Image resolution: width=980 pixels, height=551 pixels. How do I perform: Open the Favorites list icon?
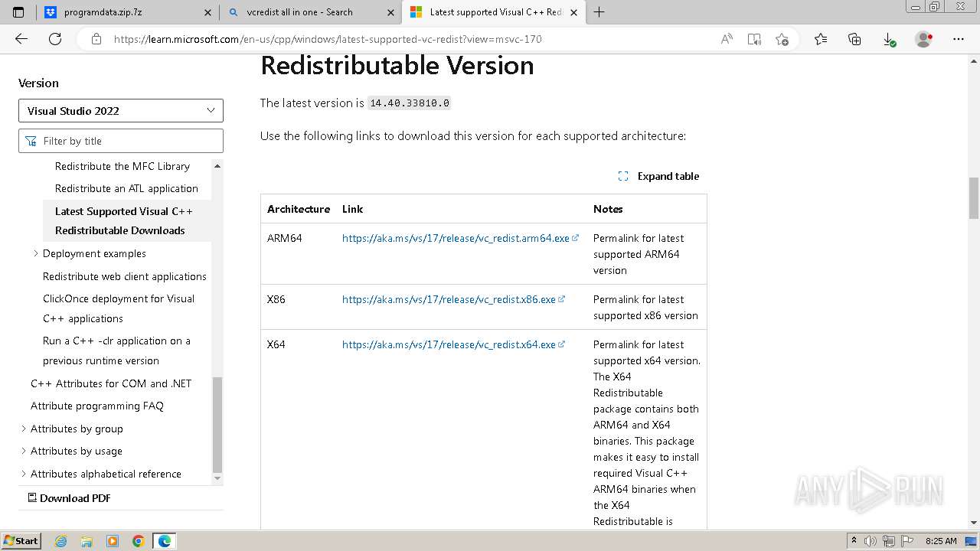[x=821, y=39]
